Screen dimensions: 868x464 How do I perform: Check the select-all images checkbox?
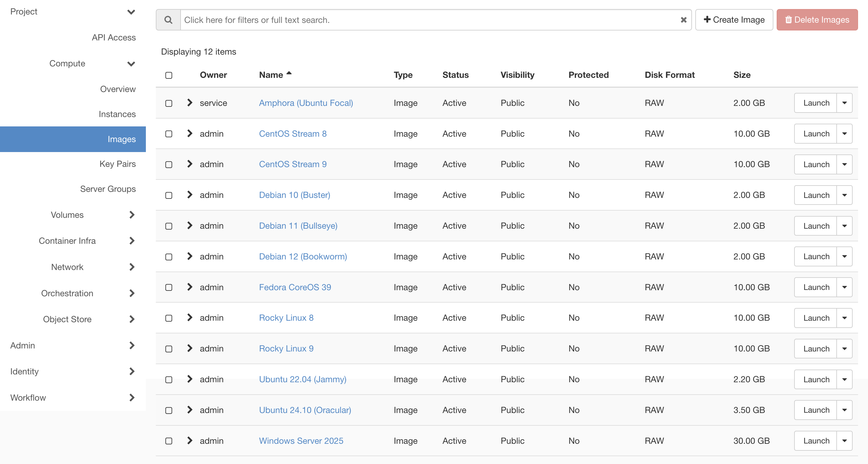pyautogui.click(x=169, y=75)
